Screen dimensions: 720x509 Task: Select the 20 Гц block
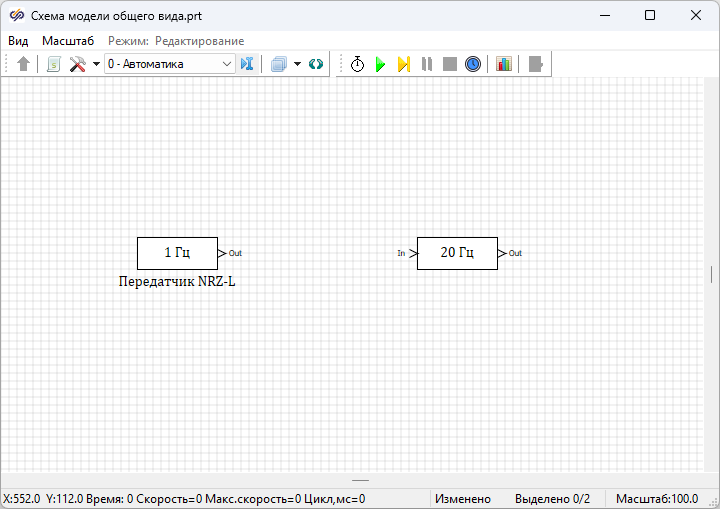pyautogui.click(x=457, y=253)
